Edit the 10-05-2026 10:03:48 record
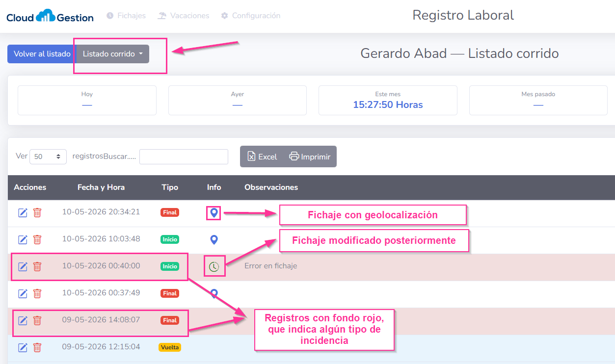The width and height of the screenshot is (615, 364). pyautogui.click(x=23, y=239)
